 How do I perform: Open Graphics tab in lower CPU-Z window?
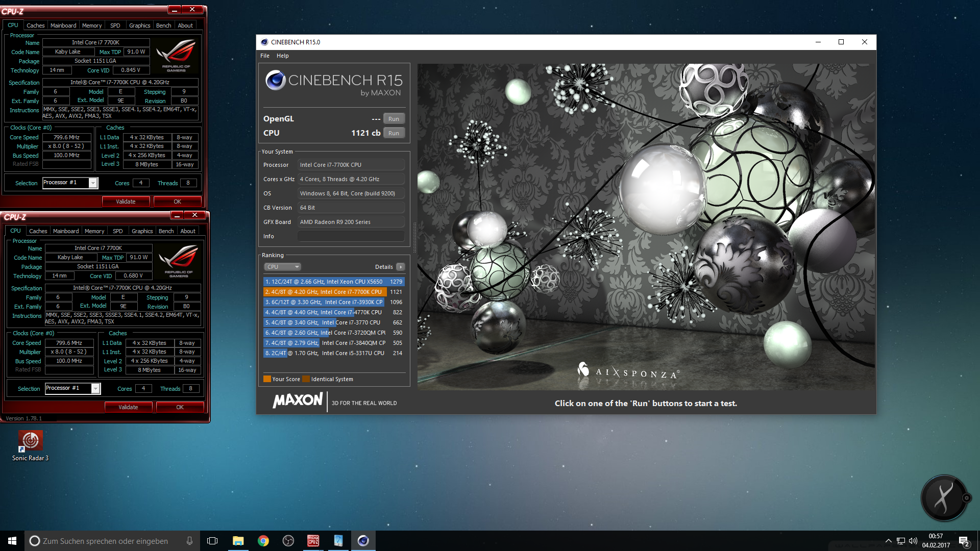(142, 231)
